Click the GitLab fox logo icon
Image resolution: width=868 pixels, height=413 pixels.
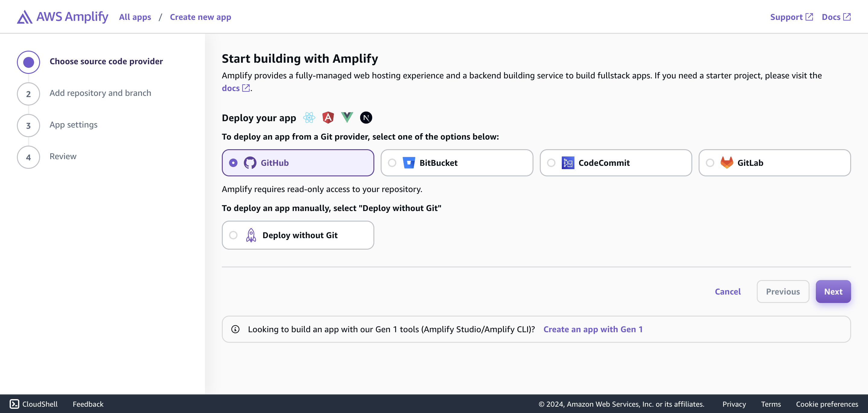727,163
